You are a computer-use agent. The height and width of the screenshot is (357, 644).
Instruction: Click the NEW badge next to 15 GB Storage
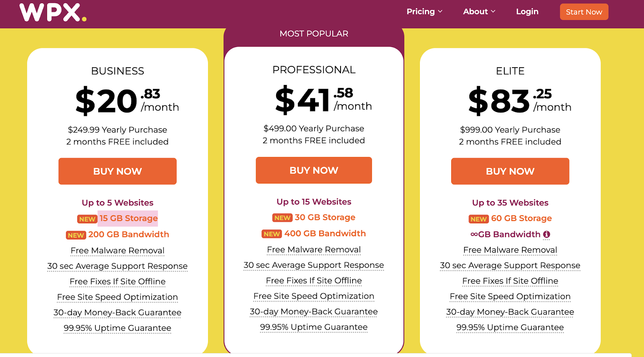[x=87, y=219]
